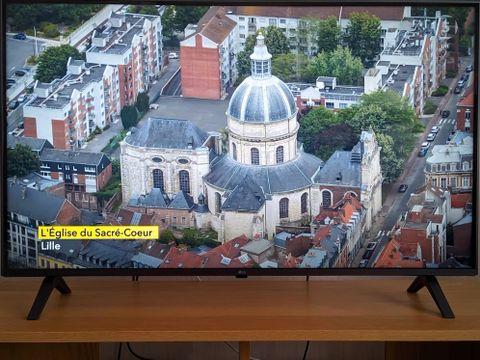Click the church's stone front façade tower
Viewport: 480px width, 360px height.
click(371, 173)
